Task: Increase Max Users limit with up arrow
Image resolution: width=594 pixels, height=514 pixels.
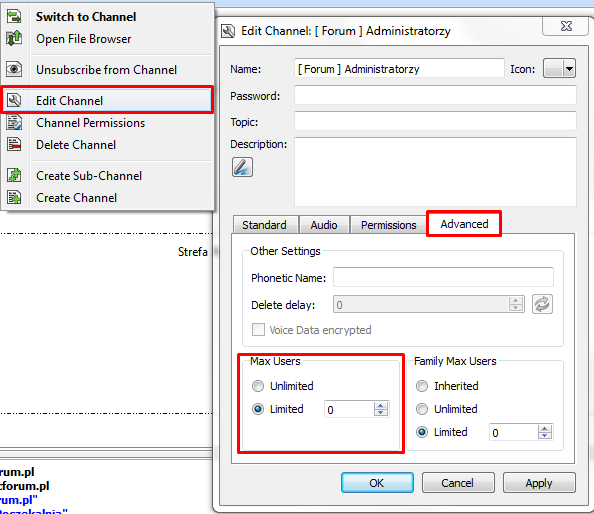Action: 381,405
